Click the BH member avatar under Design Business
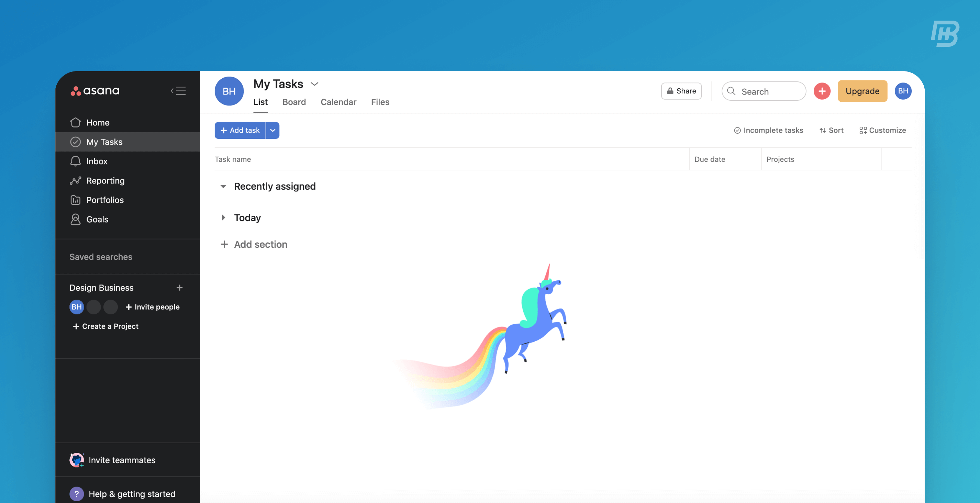Viewport: 980px width, 503px height. tap(77, 307)
